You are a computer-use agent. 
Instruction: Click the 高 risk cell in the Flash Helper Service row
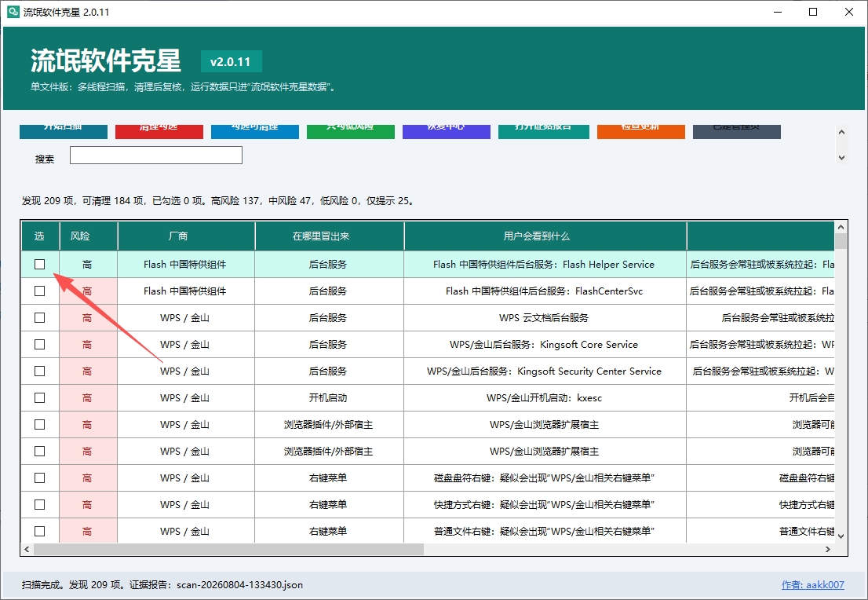pyautogui.click(x=89, y=264)
